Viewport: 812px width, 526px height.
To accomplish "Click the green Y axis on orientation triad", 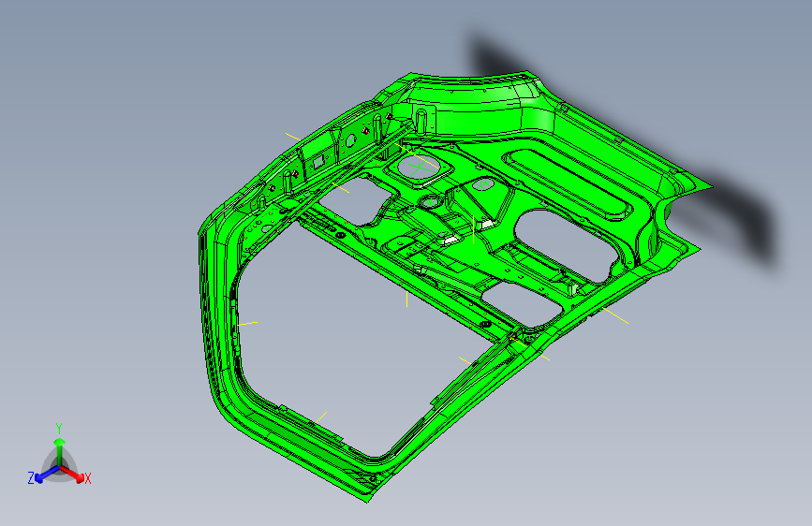I will point(60,451).
